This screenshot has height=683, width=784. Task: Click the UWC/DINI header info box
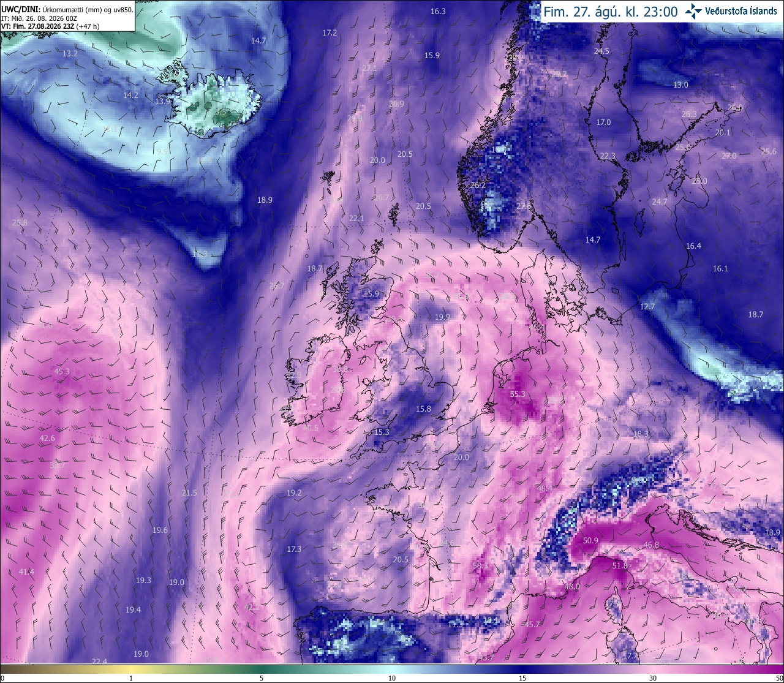click(x=67, y=16)
